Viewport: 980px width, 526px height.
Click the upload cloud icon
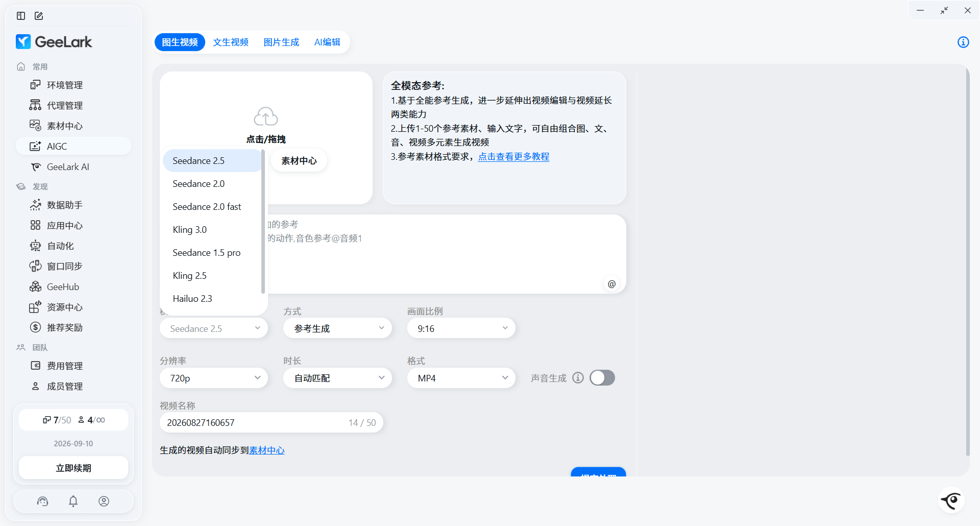pos(266,116)
